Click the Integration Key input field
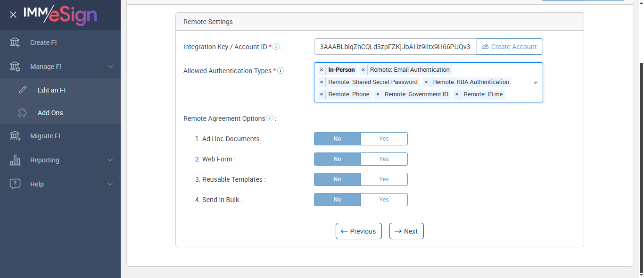The image size is (644, 278). [x=395, y=47]
